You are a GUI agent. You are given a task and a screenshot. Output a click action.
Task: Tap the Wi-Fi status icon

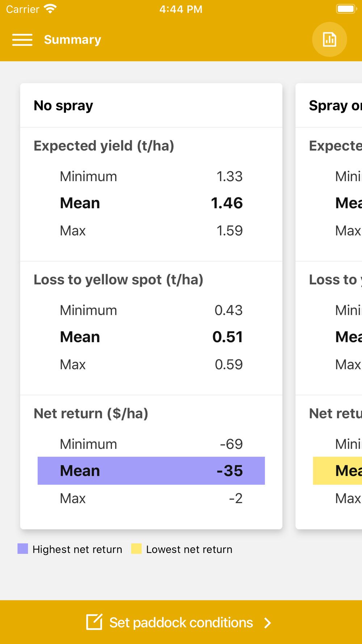pyautogui.click(x=50, y=9)
